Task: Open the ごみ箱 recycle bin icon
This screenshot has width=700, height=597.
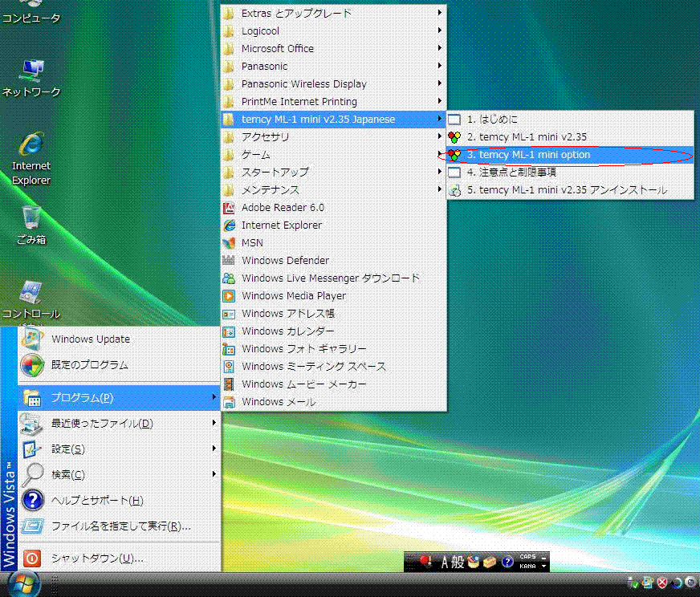Action: point(31,225)
